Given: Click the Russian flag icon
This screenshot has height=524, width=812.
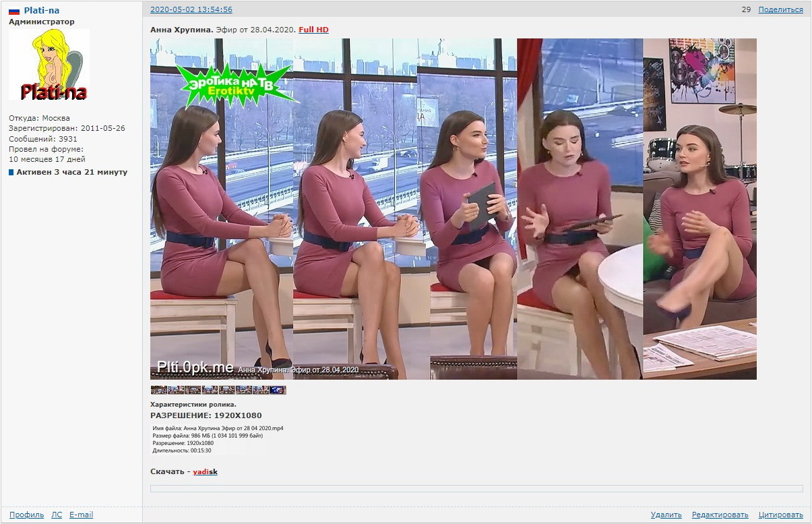Looking at the screenshot, I should [14, 11].
